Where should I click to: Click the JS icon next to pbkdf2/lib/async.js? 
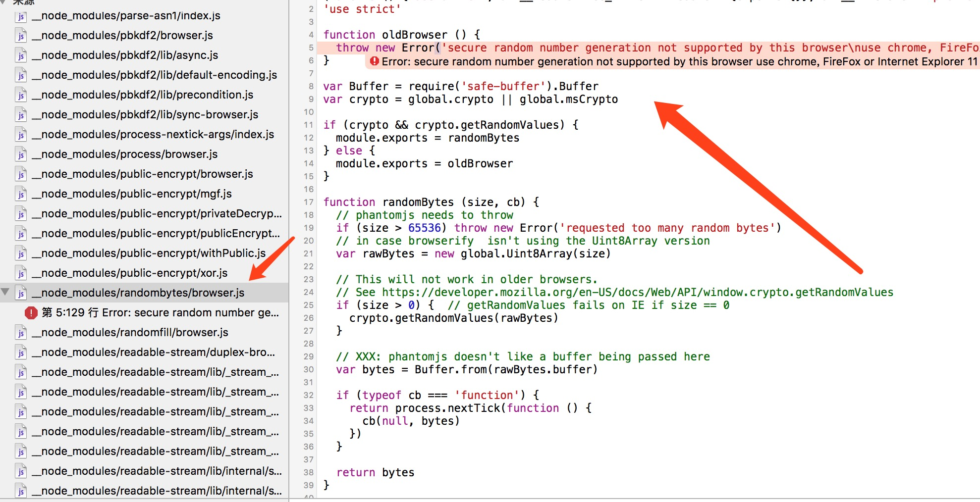21,56
